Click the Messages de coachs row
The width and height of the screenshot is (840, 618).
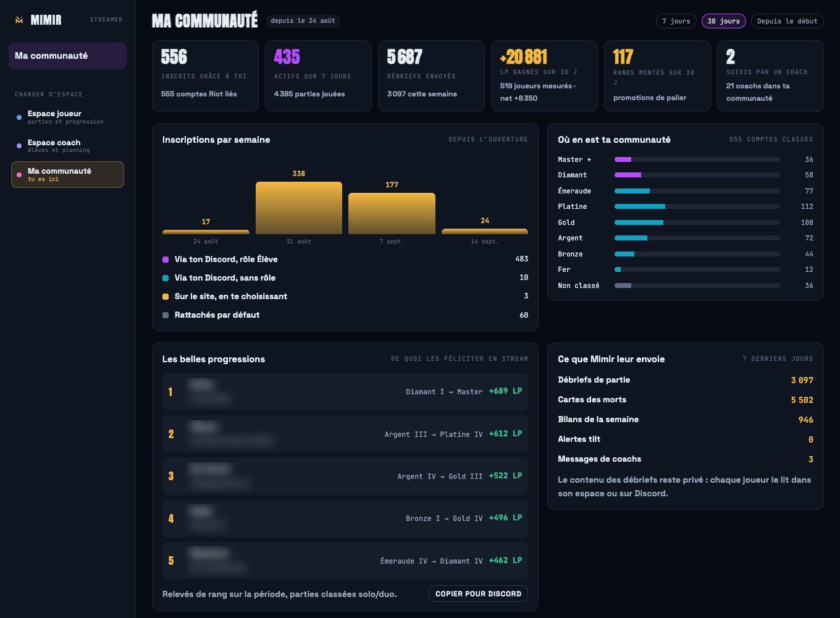click(x=686, y=459)
